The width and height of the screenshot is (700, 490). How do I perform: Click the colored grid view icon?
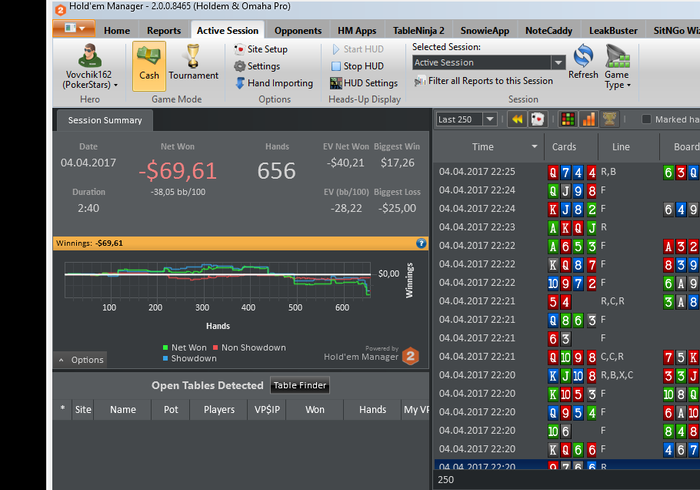coord(568,120)
